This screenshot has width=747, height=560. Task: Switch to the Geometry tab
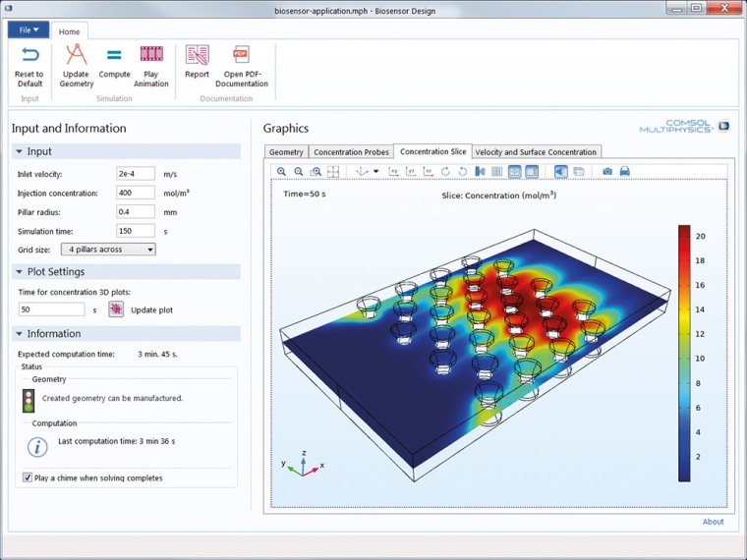(x=286, y=152)
